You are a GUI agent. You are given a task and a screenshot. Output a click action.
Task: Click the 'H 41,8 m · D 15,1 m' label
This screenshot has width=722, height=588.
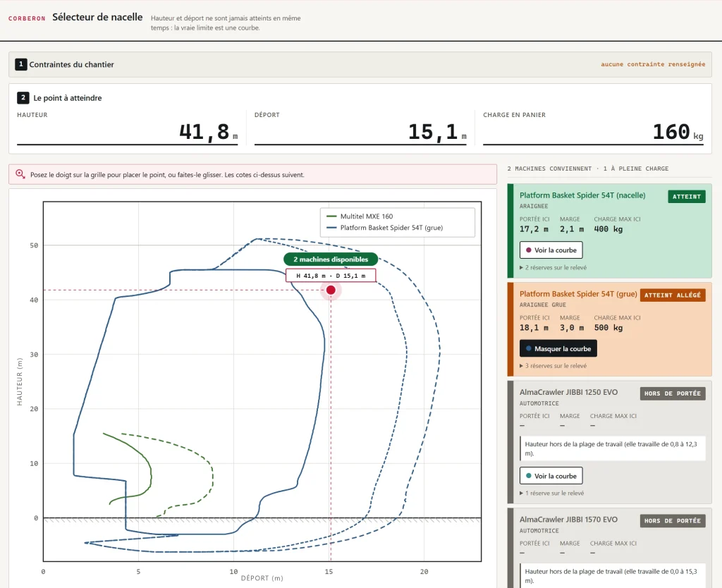[x=331, y=276]
